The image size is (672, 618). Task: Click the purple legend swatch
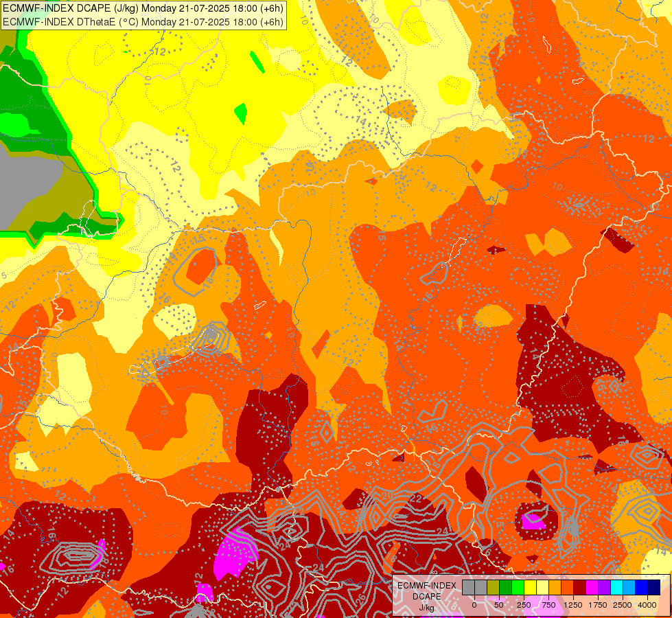(x=604, y=587)
